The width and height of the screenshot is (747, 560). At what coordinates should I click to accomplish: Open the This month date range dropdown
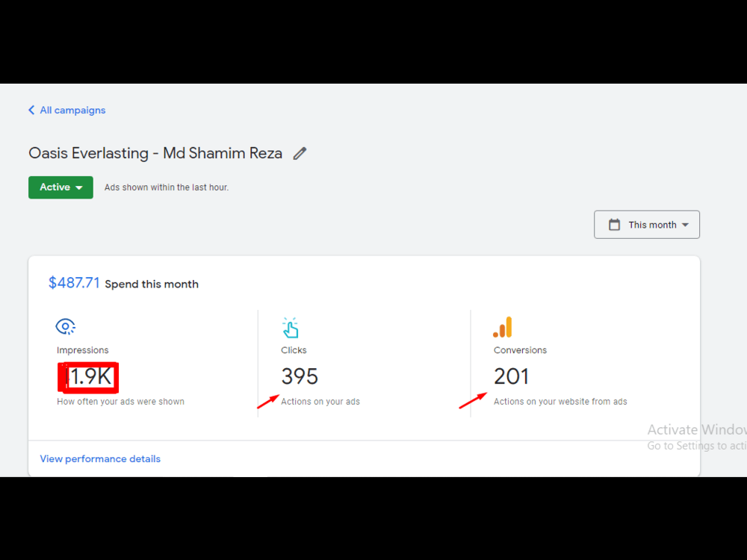[646, 224]
